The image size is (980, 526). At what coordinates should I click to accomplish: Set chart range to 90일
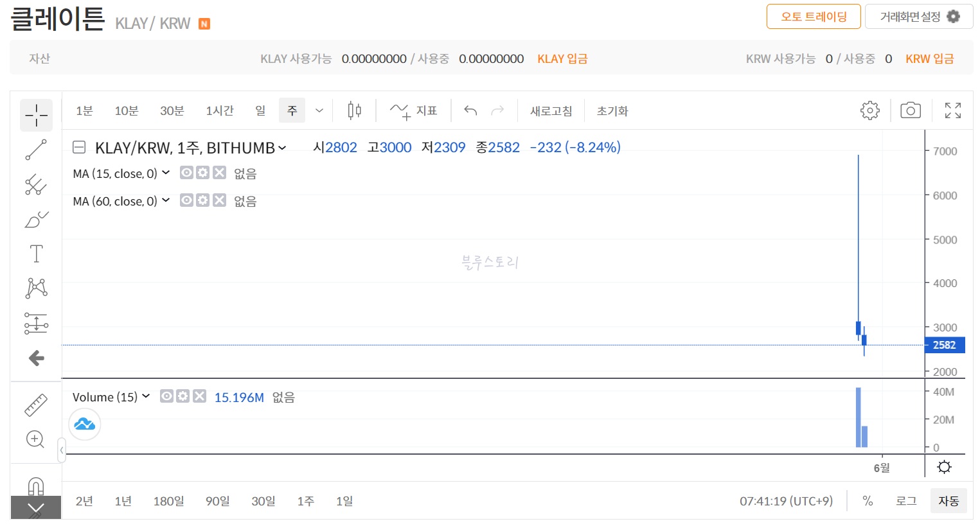217,501
